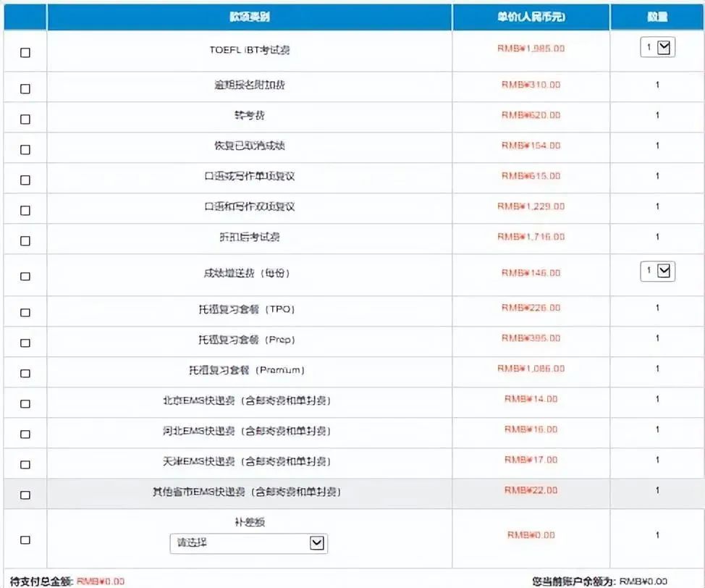Click the price RMB¥154.00
The image size is (705, 588).
(531, 146)
